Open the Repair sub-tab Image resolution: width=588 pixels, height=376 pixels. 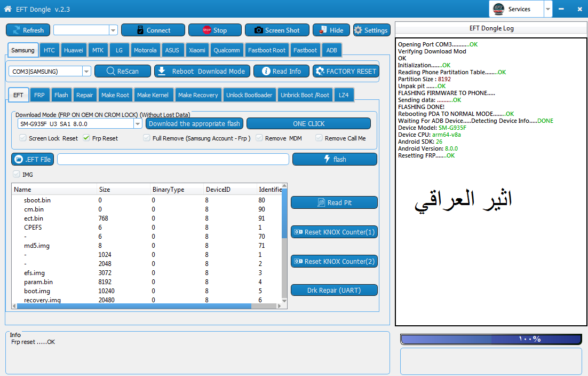pyautogui.click(x=85, y=95)
